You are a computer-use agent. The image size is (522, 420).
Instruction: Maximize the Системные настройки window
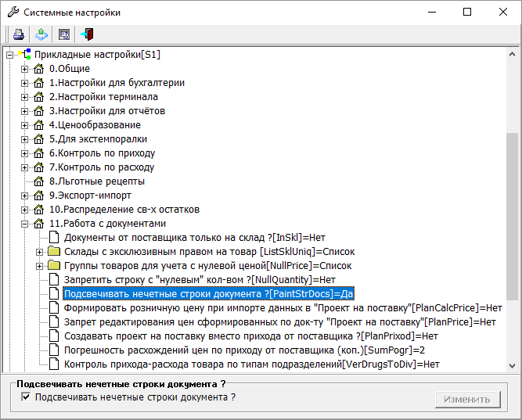click(467, 13)
